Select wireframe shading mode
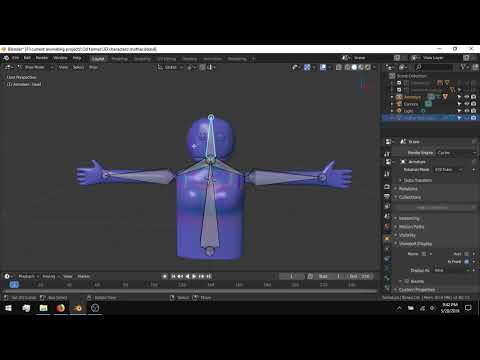Screen dimensions: 480x360 pyautogui.click(x=347, y=67)
